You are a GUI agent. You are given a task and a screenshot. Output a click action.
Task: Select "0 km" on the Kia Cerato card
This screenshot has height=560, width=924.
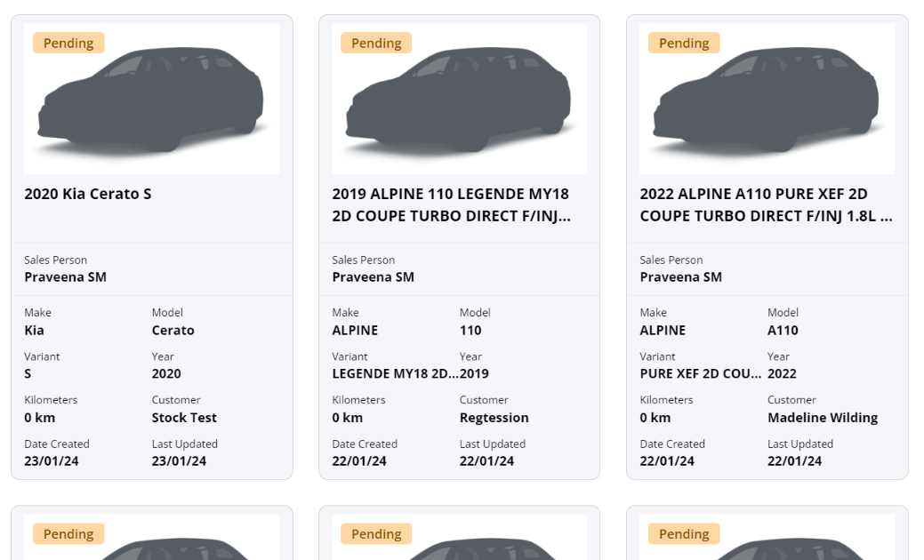pos(39,418)
